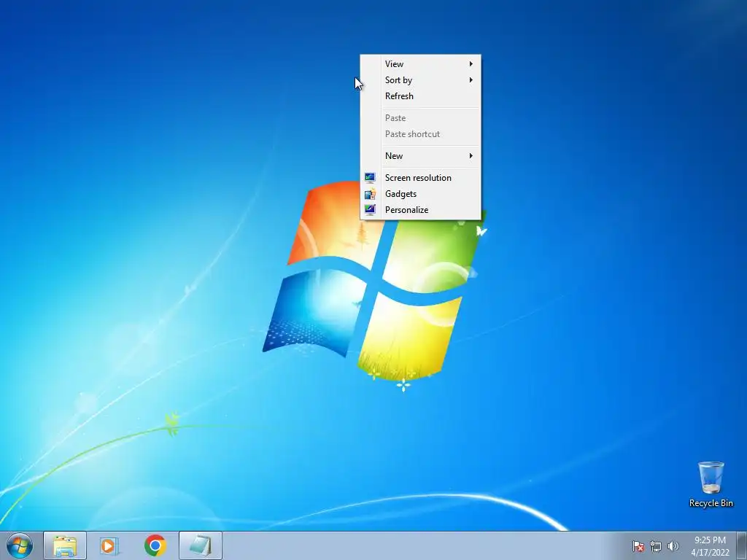Viewport: 747px width, 560px height.
Task: Select Refresh in the context menu
Action: [x=420, y=96]
